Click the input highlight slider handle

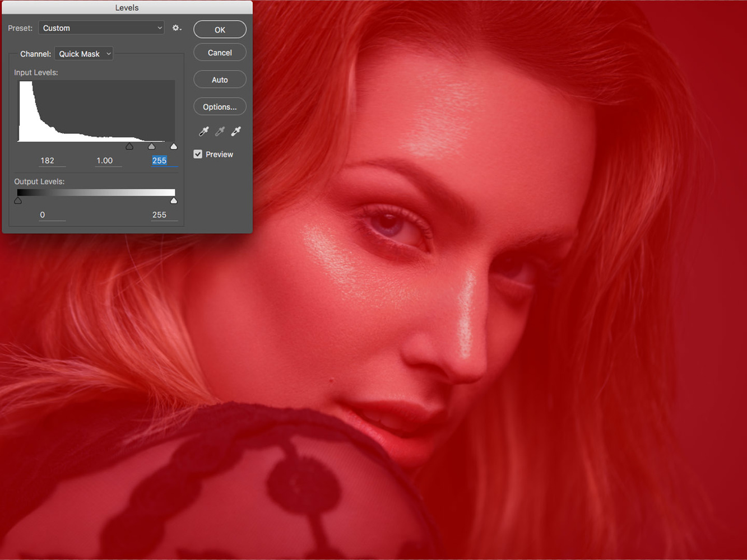click(x=174, y=146)
